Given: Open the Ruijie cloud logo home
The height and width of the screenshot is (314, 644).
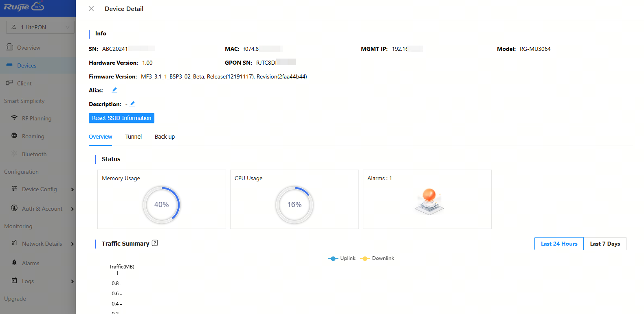Looking at the screenshot, I should (24, 7).
